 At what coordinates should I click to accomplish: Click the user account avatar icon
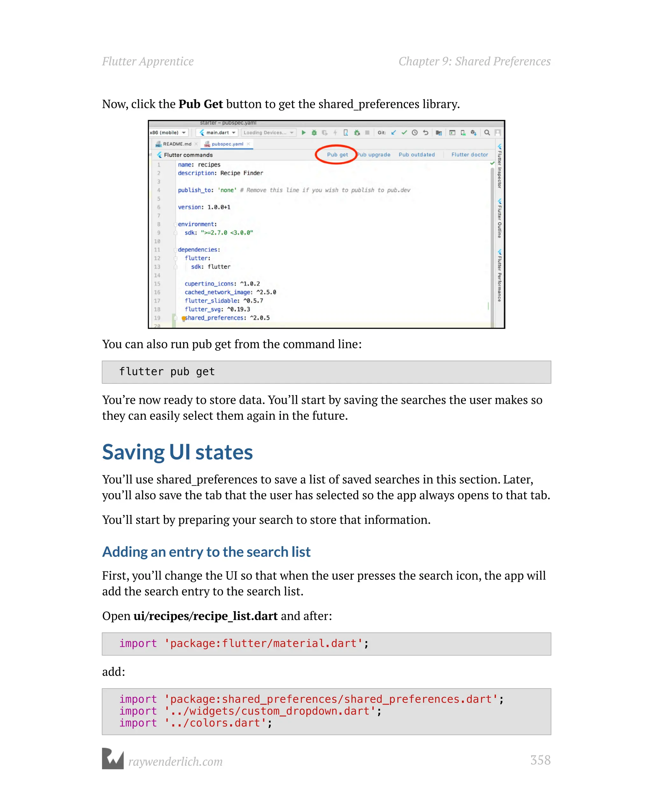[498, 133]
